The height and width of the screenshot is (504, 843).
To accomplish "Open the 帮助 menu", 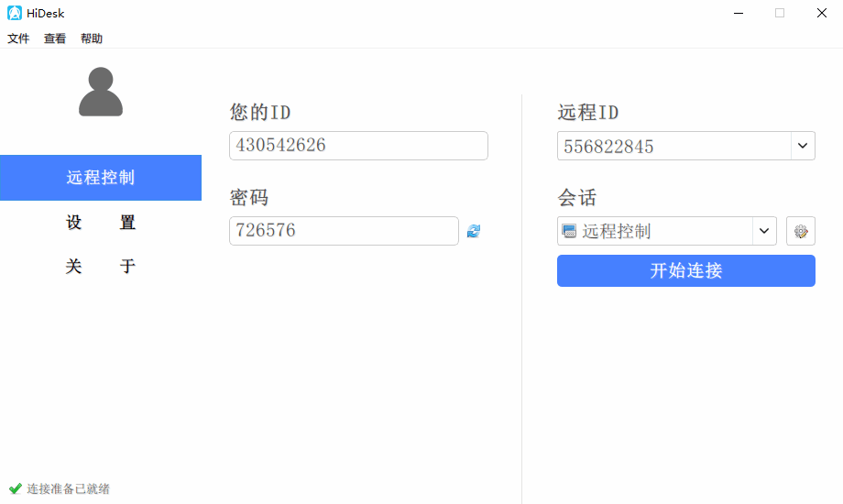I will 92,38.
